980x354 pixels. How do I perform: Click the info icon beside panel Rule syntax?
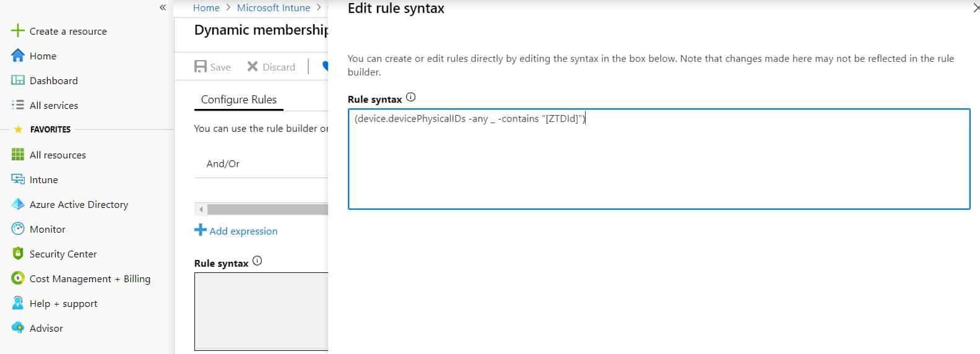[410, 97]
